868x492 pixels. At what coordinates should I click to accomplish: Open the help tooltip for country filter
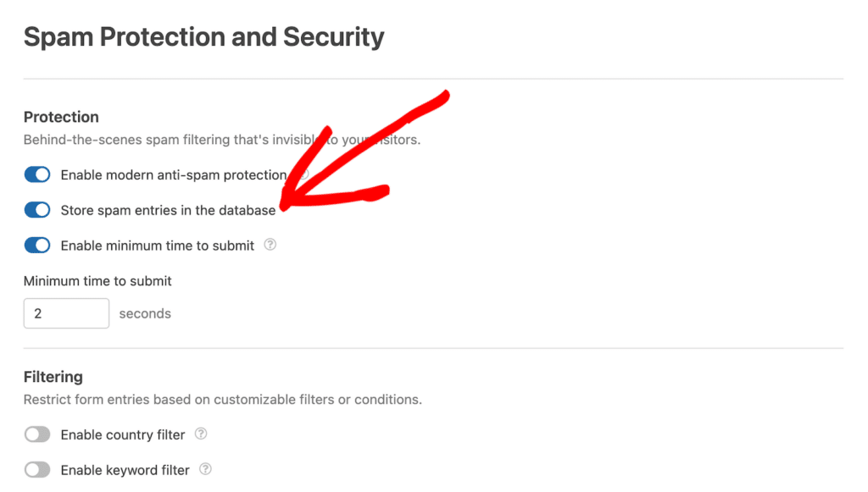pyautogui.click(x=201, y=434)
